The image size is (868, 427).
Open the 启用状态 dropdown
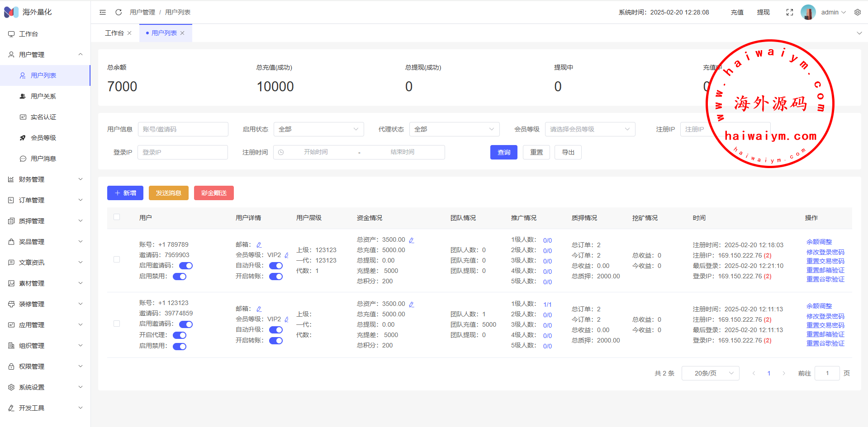click(x=318, y=129)
